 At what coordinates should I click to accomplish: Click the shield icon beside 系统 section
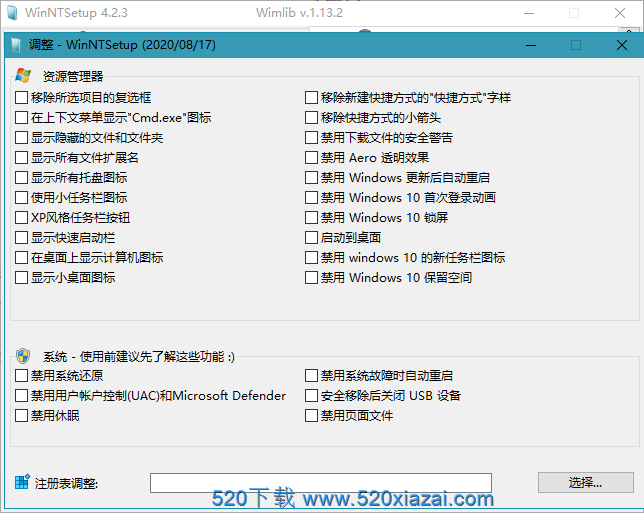click(23, 356)
